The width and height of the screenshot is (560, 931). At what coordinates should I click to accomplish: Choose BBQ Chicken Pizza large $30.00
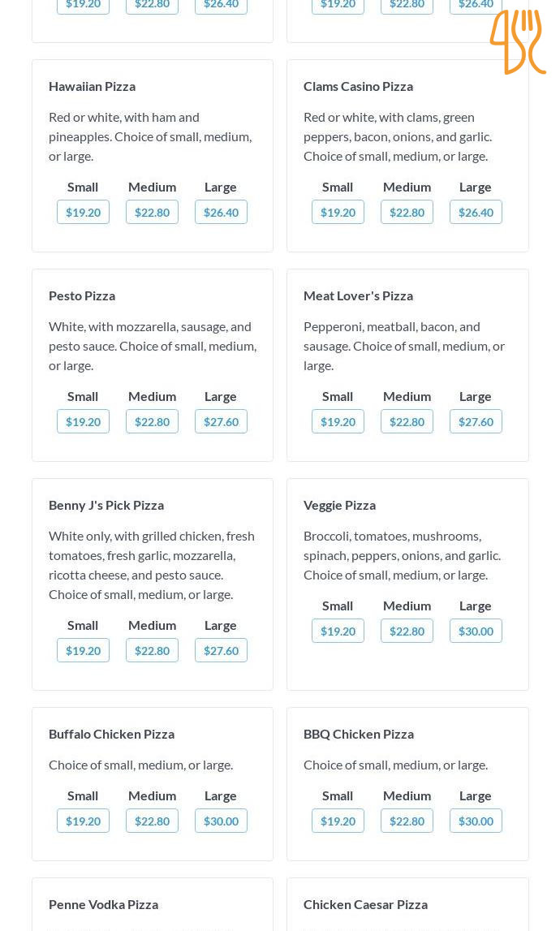click(476, 821)
